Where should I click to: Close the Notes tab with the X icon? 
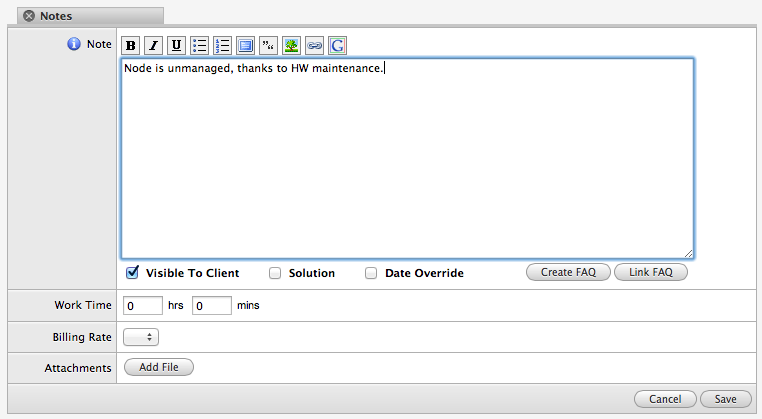click(x=29, y=16)
